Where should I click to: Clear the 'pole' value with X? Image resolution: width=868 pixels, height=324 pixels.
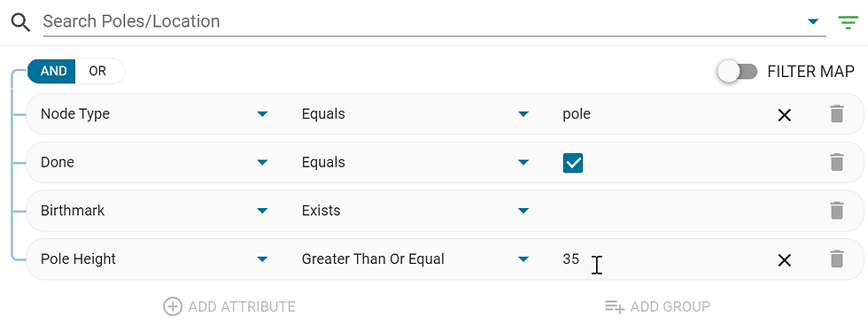click(x=785, y=115)
